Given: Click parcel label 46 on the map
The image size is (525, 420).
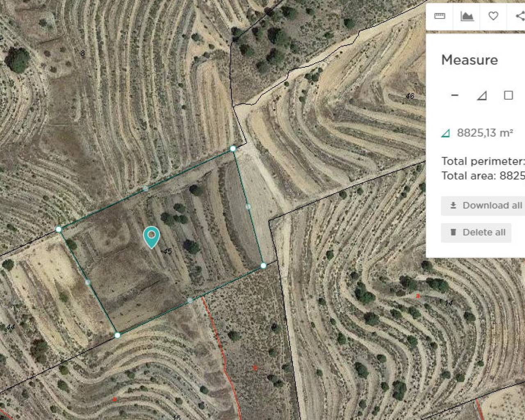Looking at the screenshot, I should point(410,96).
